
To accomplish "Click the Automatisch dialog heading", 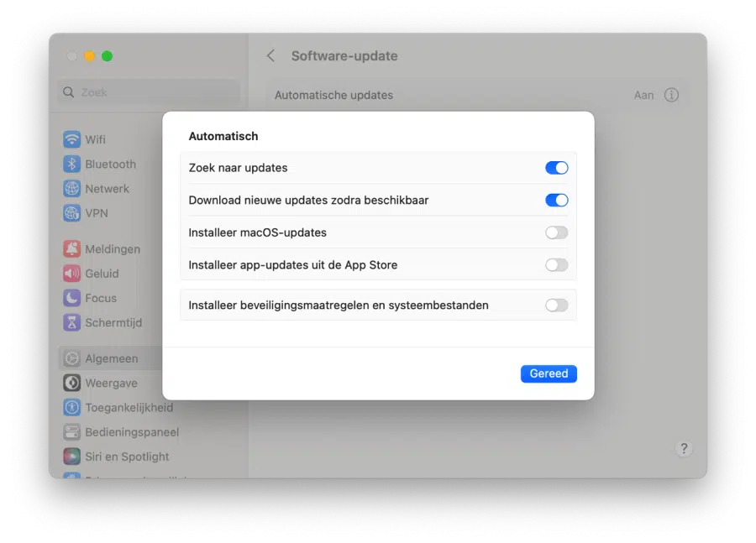I will pos(223,136).
